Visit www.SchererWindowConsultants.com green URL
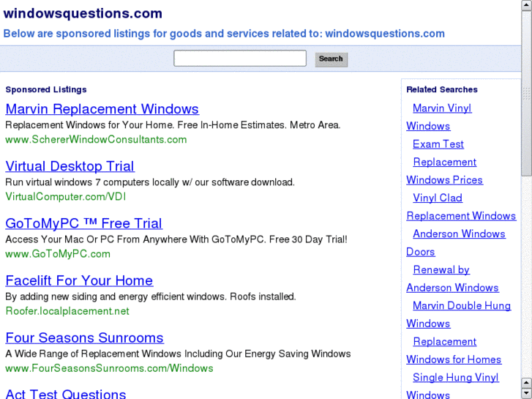Screen dimensions: 532x399 pos(96,140)
